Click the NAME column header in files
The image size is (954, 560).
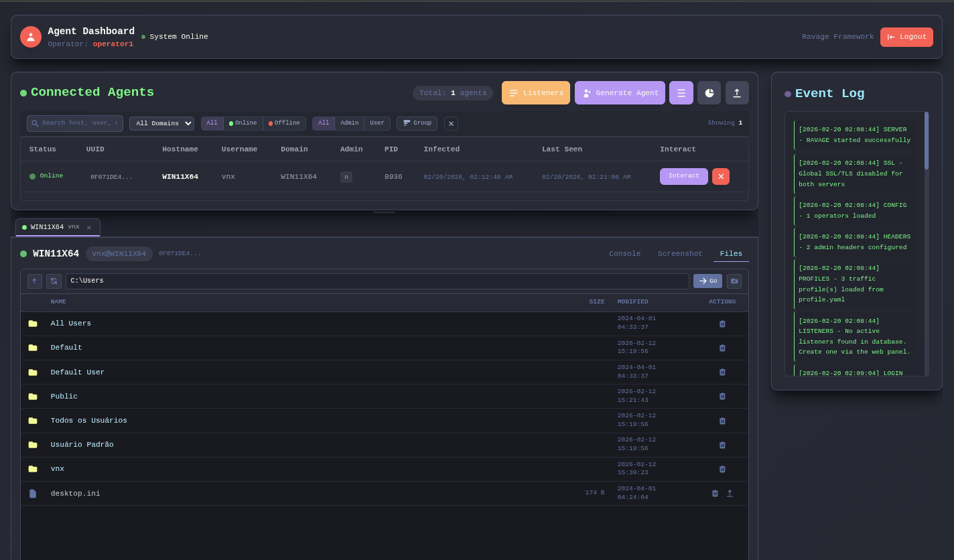58,302
